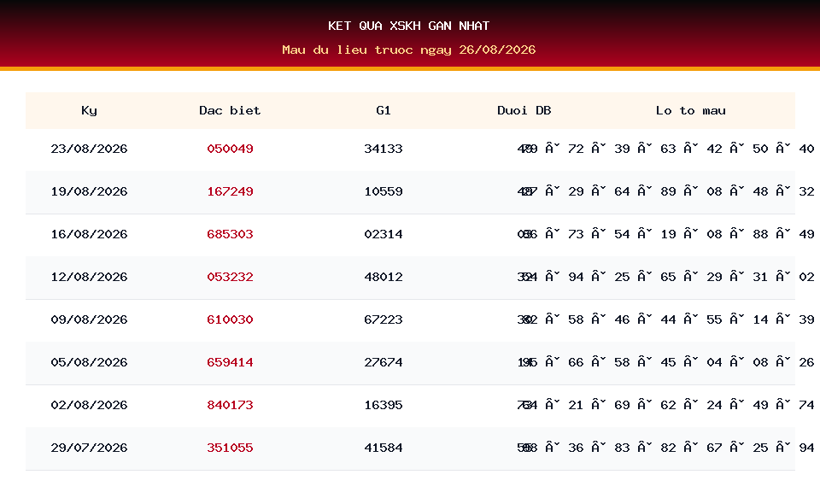Viewport: 820px width, 504px height.
Task: Click the KET QUA XSKH GAN NHAT title
Action: [409, 26]
